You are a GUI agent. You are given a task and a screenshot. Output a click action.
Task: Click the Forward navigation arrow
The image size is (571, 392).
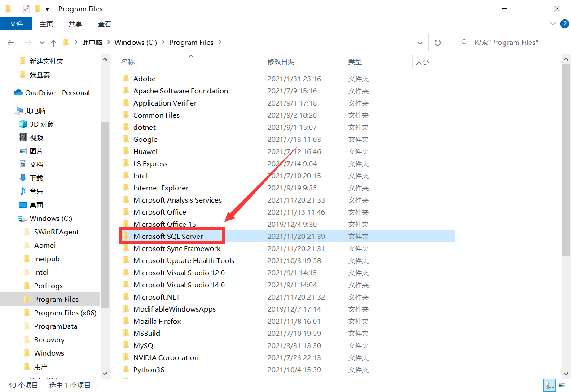pos(28,43)
